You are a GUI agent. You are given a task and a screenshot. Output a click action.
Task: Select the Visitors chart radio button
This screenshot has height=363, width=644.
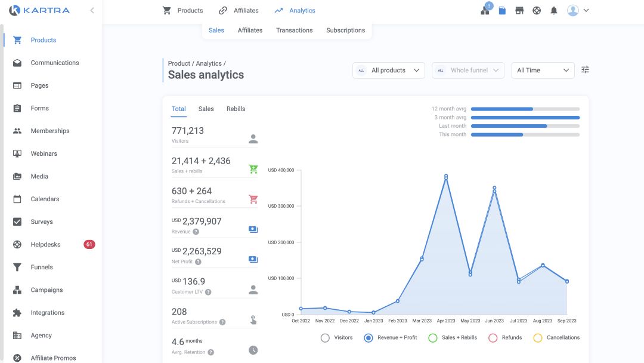coord(325,338)
